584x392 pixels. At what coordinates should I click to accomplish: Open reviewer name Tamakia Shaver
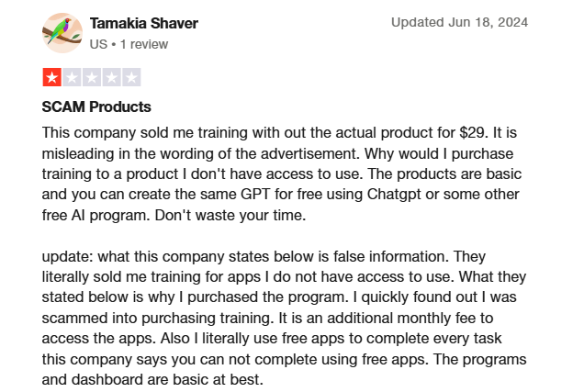click(144, 24)
